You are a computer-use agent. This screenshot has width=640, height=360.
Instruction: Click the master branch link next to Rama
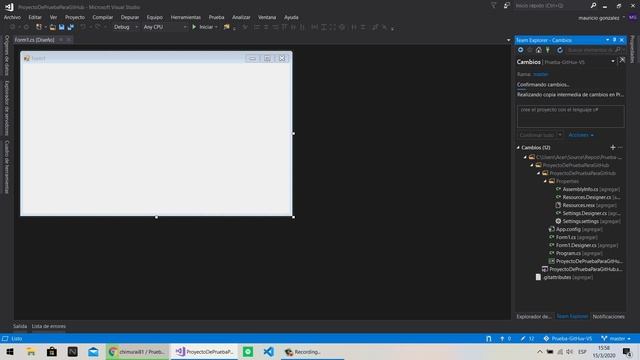(540, 74)
